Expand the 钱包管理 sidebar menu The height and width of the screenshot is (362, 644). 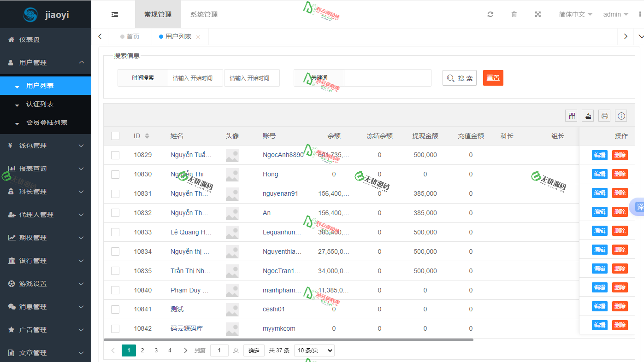point(46,145)
